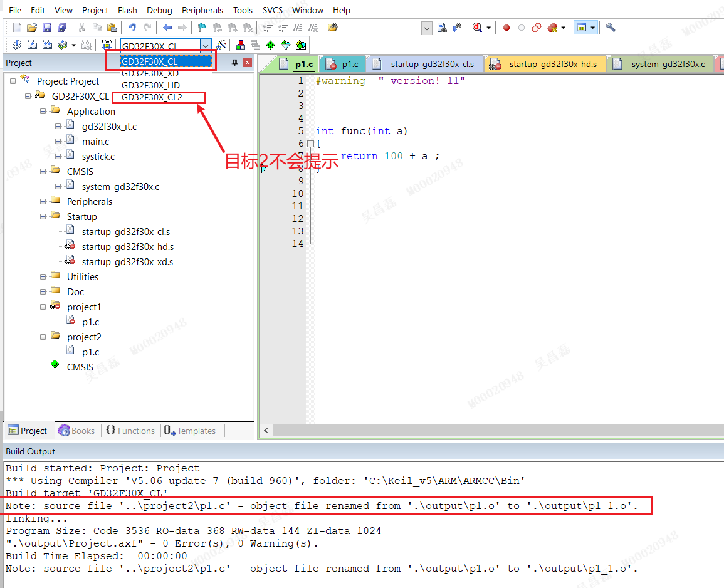Collapse the function block at line 6
Screen dimensions: 724x588
[x=311, y=144]
